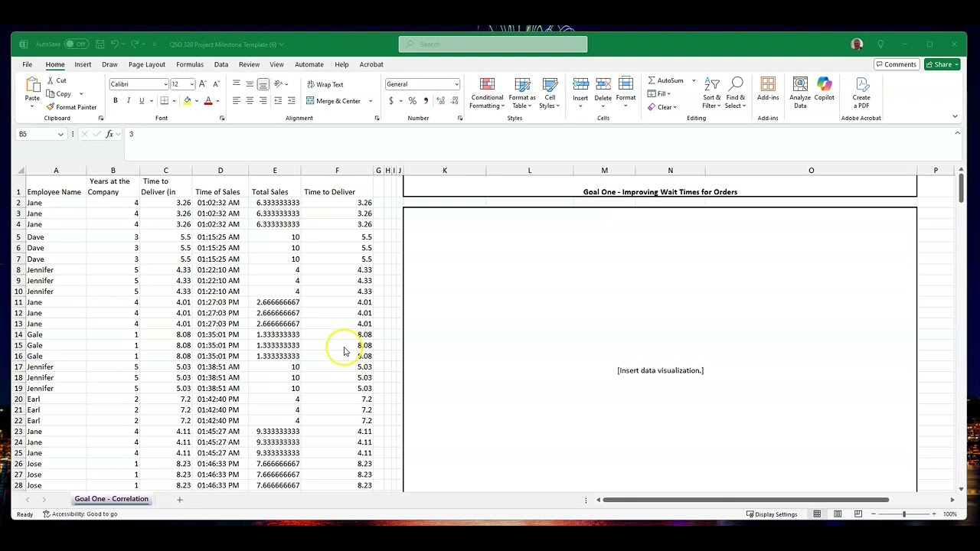Apply the yellow fill color bucket

[187, 101]
